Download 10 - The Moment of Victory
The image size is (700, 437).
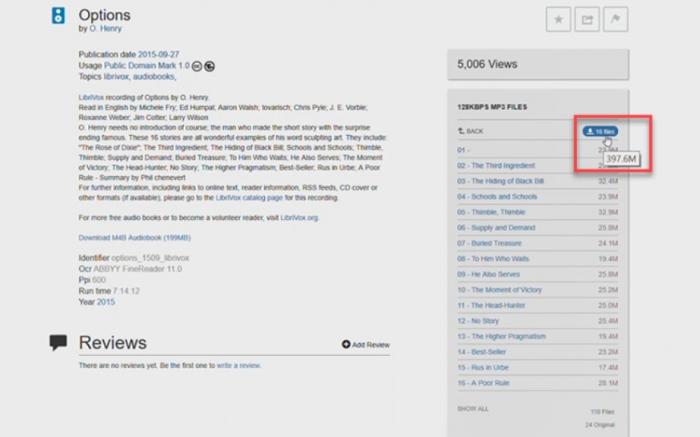click(x=499, y=290)
